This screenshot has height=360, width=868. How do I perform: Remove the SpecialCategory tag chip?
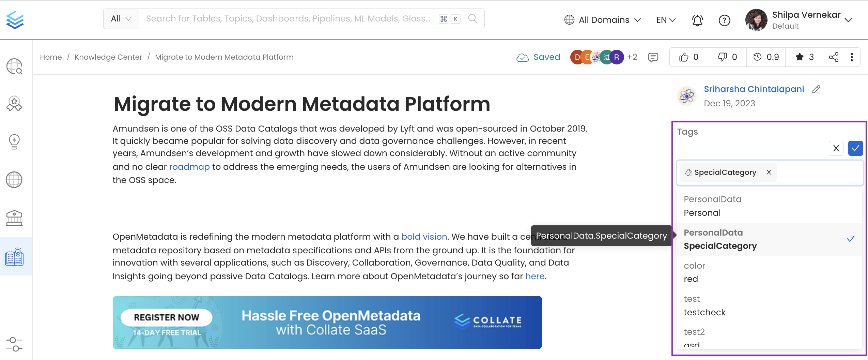(769, 172)
